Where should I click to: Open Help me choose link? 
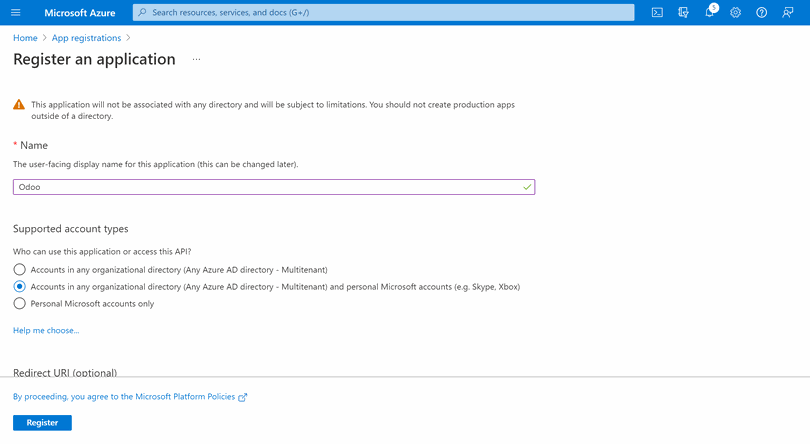click(x=46, y=330)
